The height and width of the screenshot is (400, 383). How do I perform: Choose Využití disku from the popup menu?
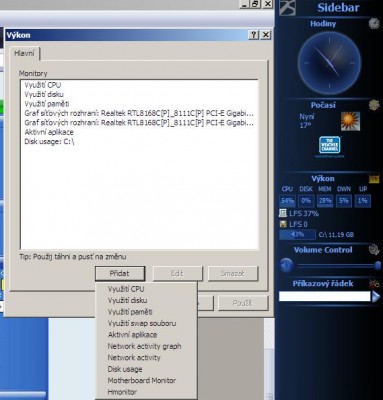pos(147,300)
